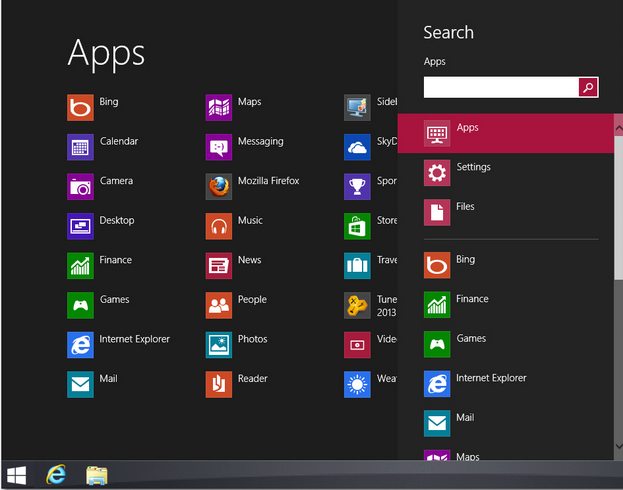Open the People app

pyautogui.click(x=219, y=305)
